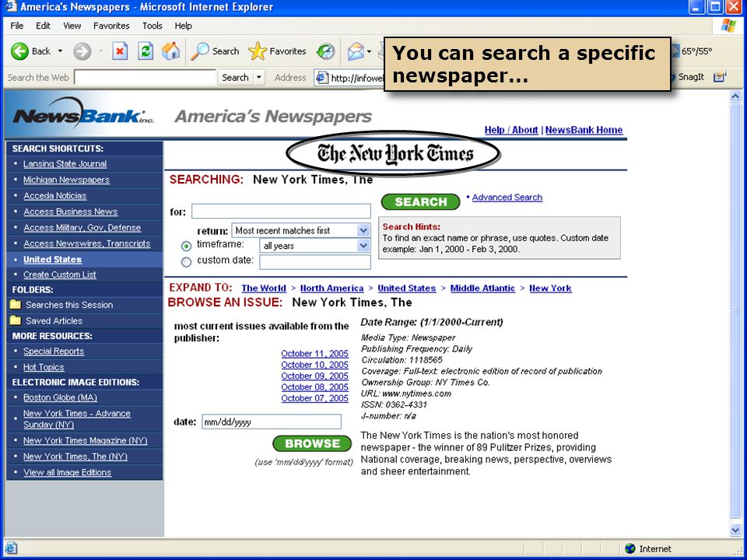Click the History clock icon
The height and width of the screenshot is (560, 747).
point(326,51)
